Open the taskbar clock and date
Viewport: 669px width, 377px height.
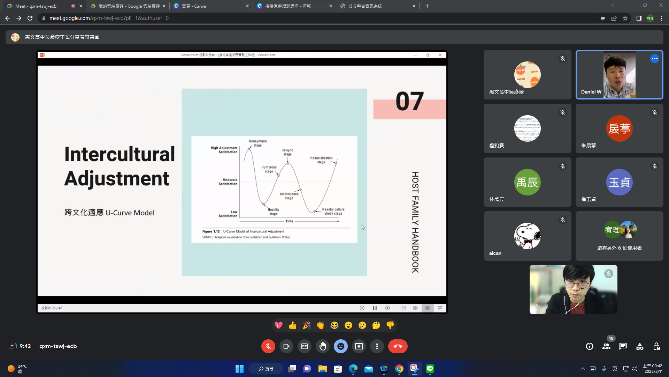(x=653, y=368)
